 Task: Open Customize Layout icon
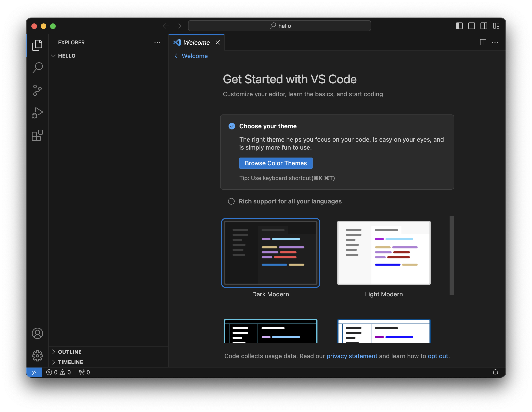(496, 26)
